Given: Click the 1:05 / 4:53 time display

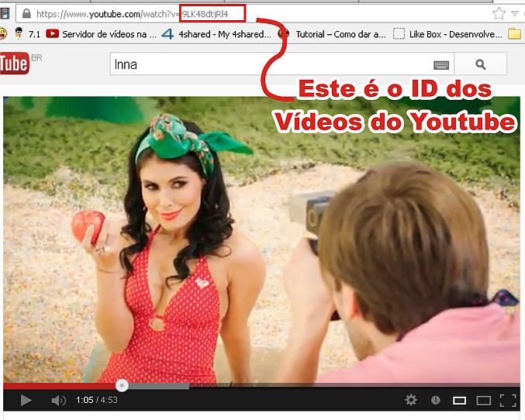Looking at the screenshot, I should click(97, 400).
